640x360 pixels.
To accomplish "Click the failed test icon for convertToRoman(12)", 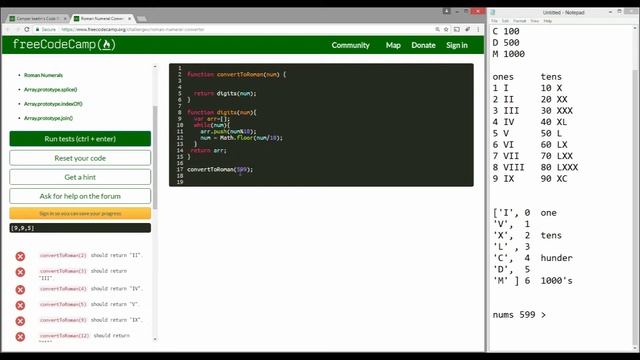I will point(20,337).
